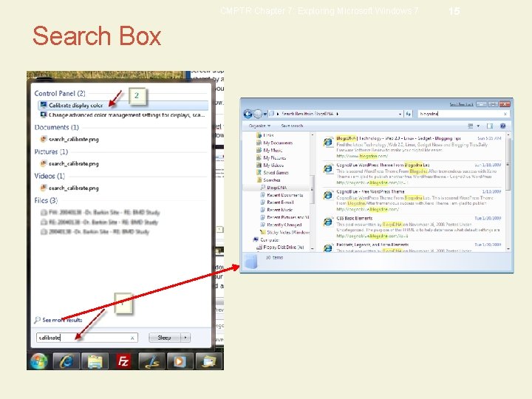Refresh the Explorer address bar
Viewport: 532px width, 399px height.
point(409,114)
